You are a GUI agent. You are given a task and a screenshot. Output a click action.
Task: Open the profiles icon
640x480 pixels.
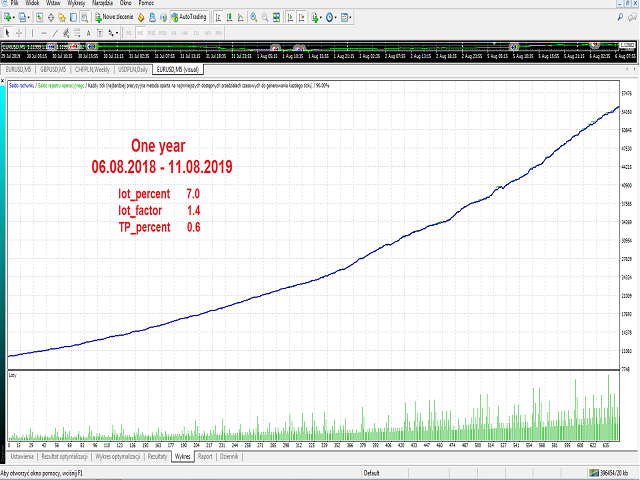point(22,17)
